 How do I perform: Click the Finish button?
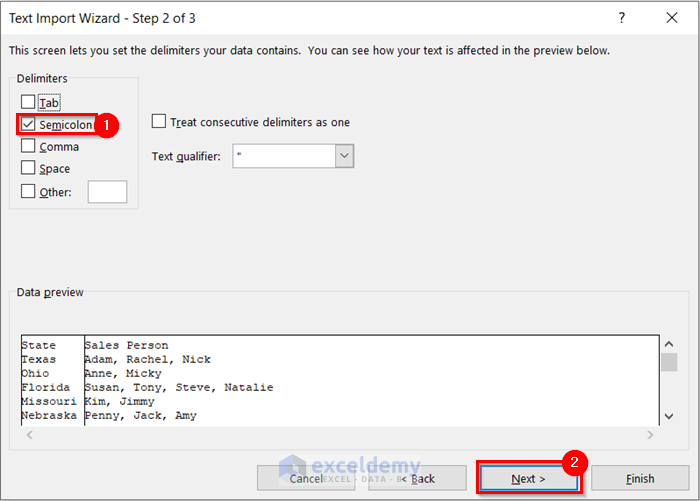pos(640,478)
